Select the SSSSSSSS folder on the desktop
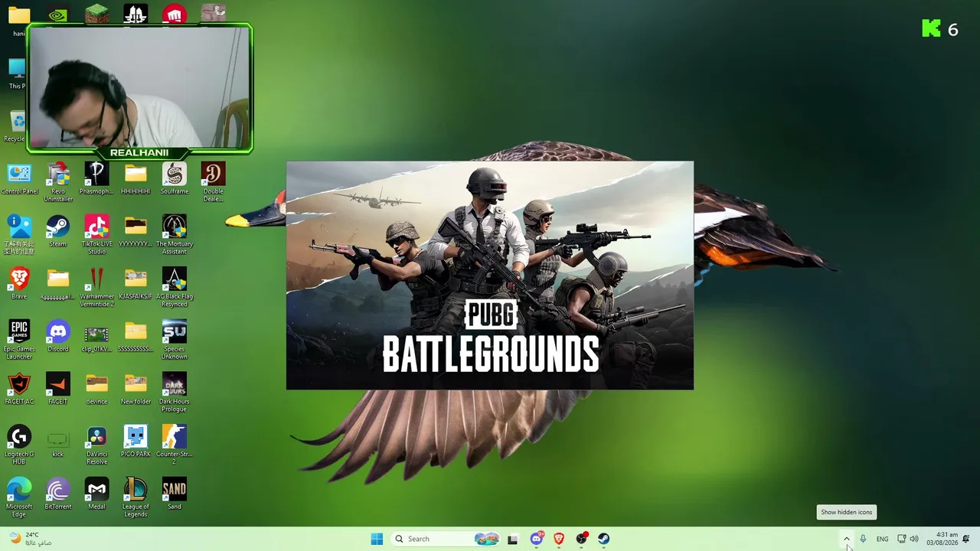 pos(136,337)
